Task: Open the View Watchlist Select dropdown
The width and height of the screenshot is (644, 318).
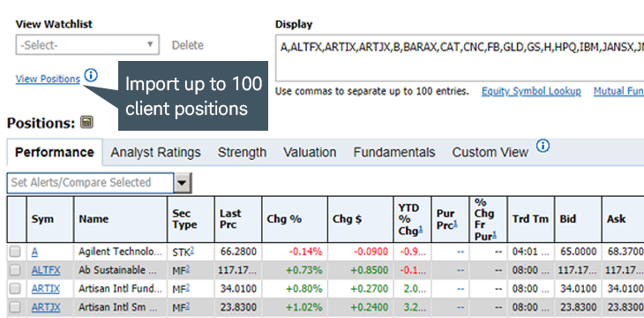Action: coord(87,45)
